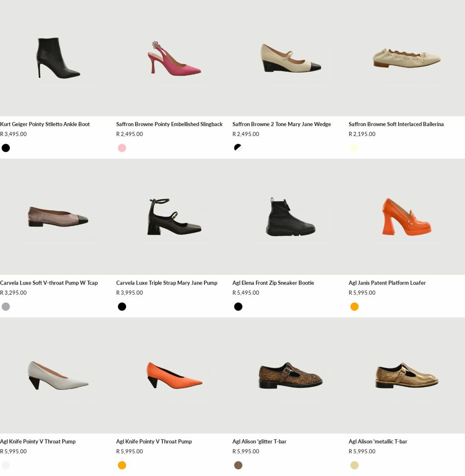Viewport: 465px width, 476px height.
Task: Select orange swatch for Agl Knife Pointy Pump
Action: point(122,466)
